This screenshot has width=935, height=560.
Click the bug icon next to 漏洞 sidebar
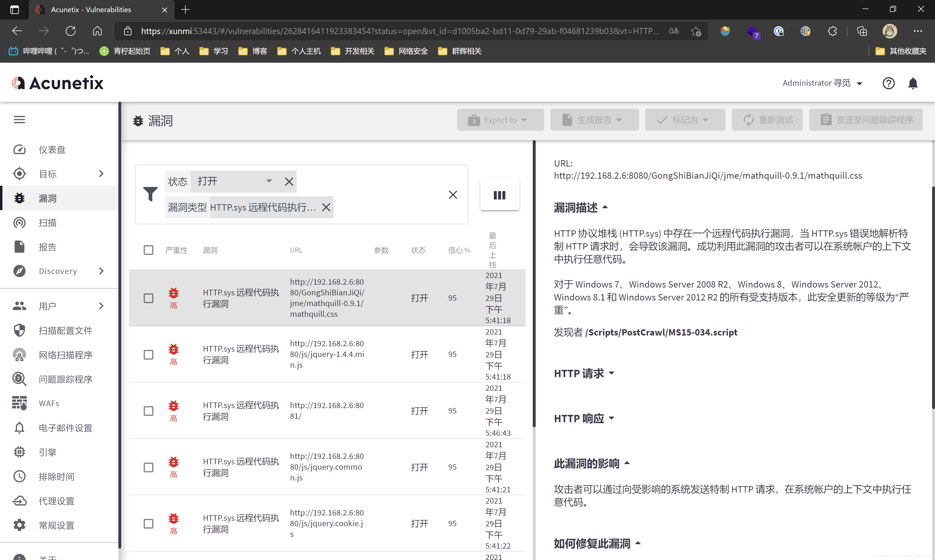tap(19, 198)
